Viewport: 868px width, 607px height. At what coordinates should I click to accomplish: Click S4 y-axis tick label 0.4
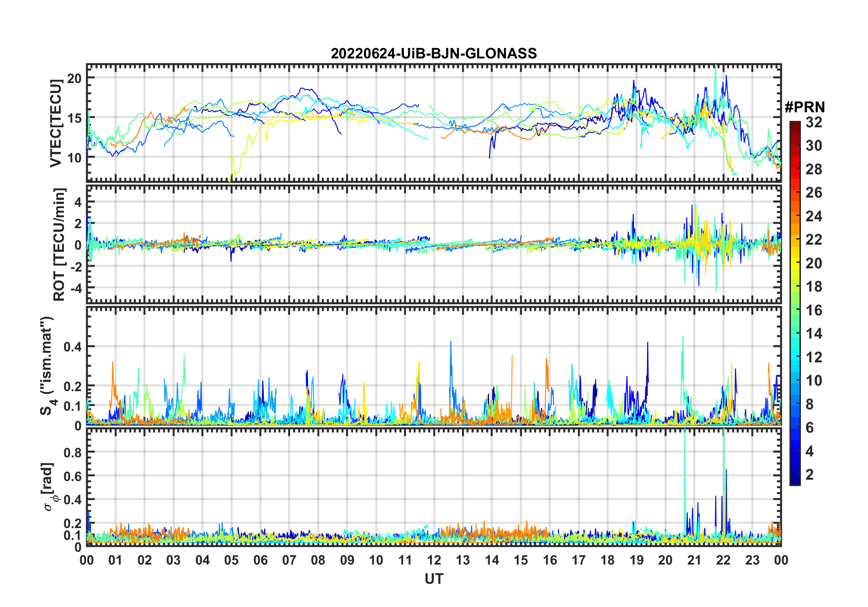(x=73, y=346)
